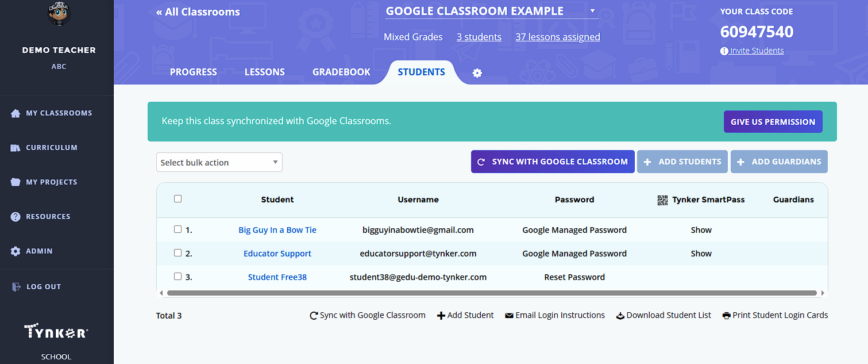
Task: Click the Username column header
Action: pos(418,200)
